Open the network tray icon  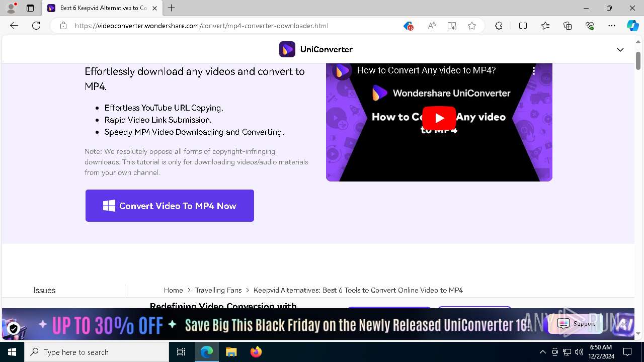pyautogui.click(x=567, y=352)
